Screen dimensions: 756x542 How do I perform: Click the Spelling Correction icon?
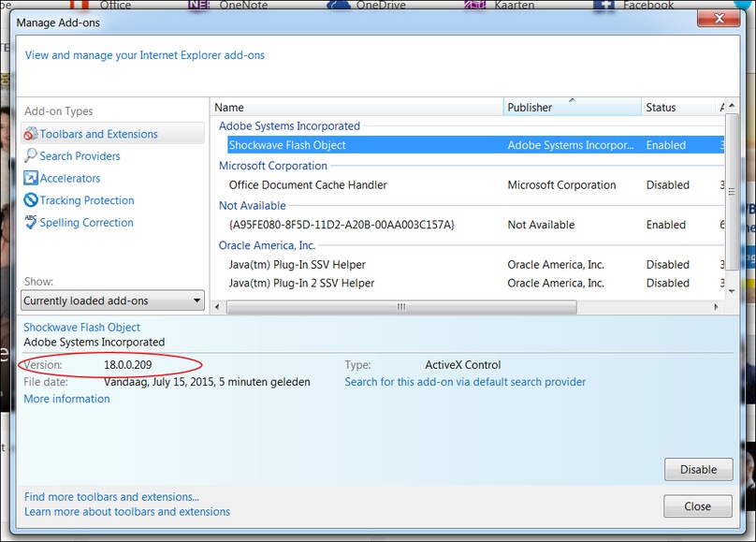point(31,223)
